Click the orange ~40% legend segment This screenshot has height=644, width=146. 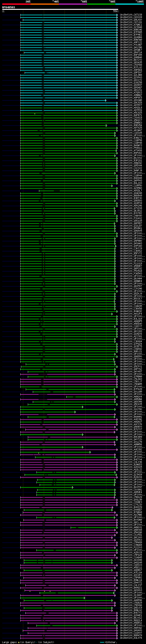pyautogui.click(x=45, y=4)
